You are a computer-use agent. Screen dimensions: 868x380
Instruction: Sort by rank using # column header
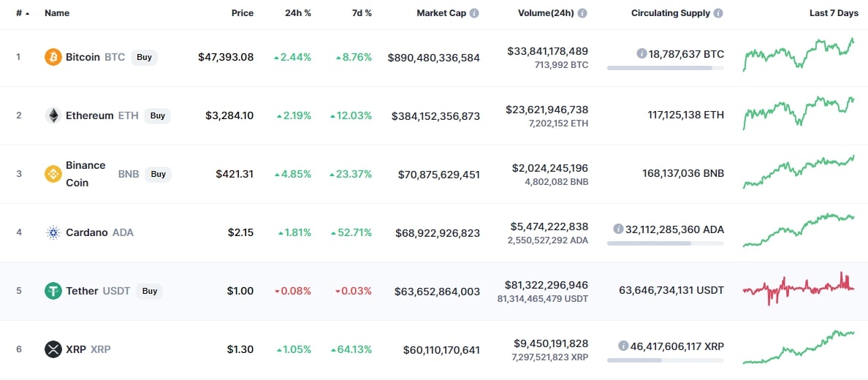click(22, 13)
